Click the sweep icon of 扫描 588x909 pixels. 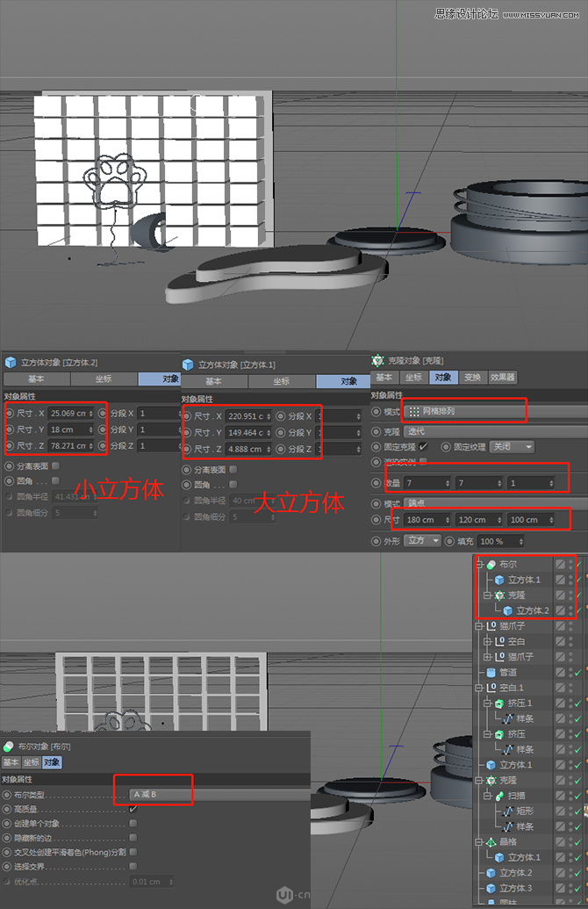500,796
